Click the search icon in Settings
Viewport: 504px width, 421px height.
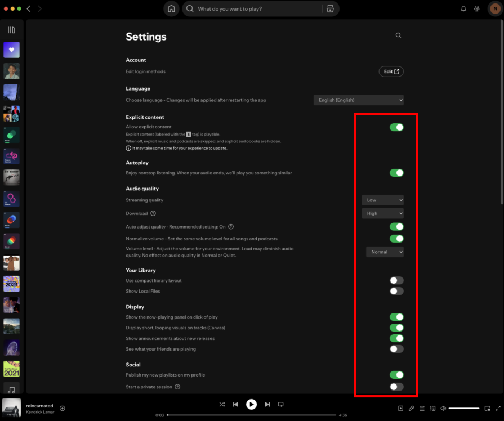398,35
